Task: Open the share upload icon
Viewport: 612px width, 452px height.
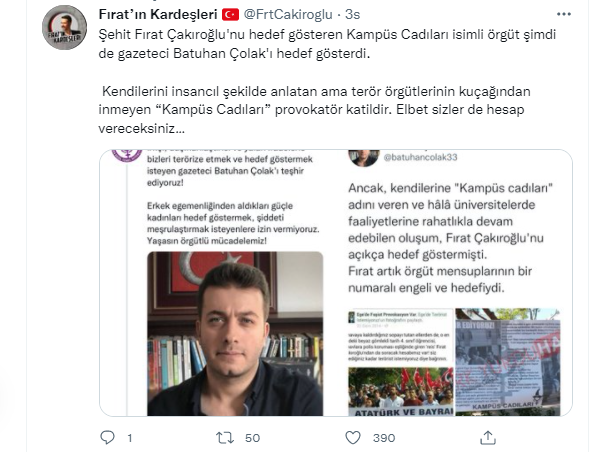Action: (488, 438)
